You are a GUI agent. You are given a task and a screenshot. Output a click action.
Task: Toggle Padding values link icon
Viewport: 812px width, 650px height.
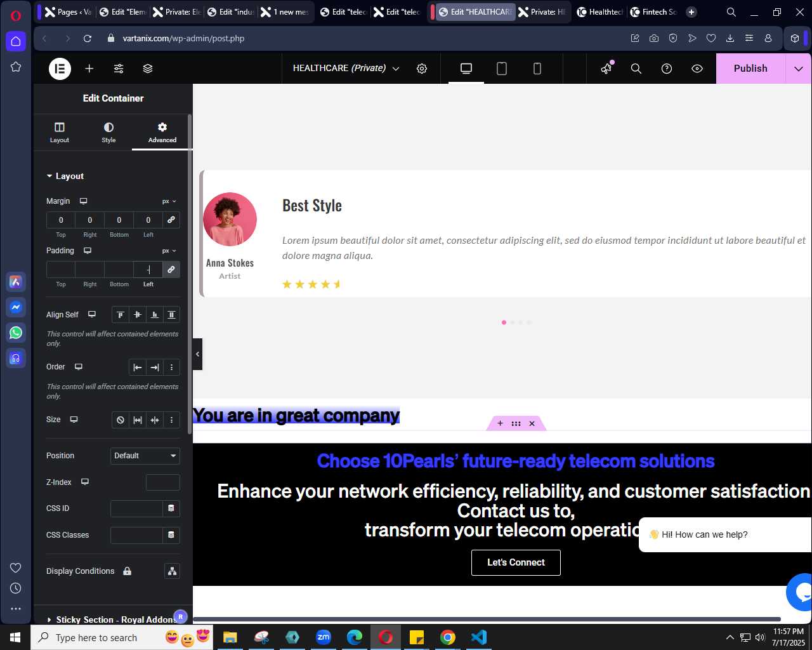click(171, 269)
